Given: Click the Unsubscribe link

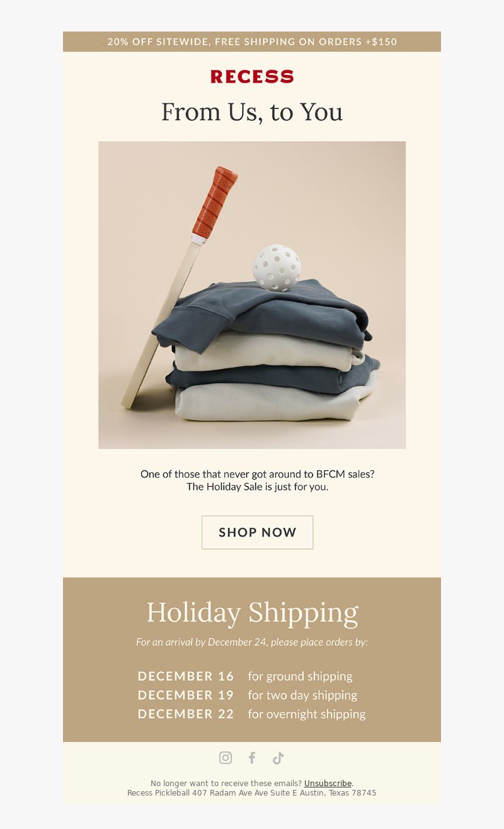Looking at the screenshot, I should (328, 783).
